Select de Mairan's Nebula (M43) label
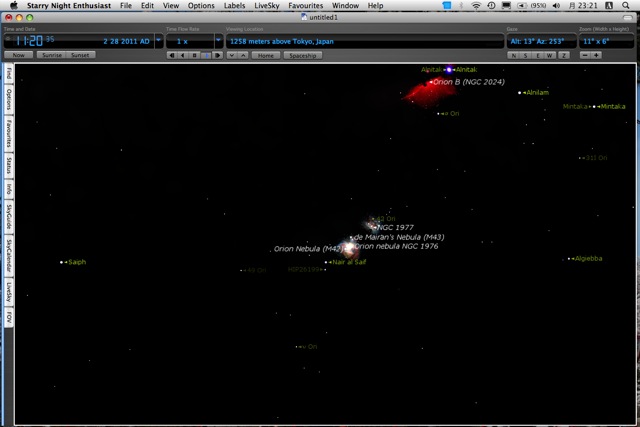640x427 pixels. [399, 237]
